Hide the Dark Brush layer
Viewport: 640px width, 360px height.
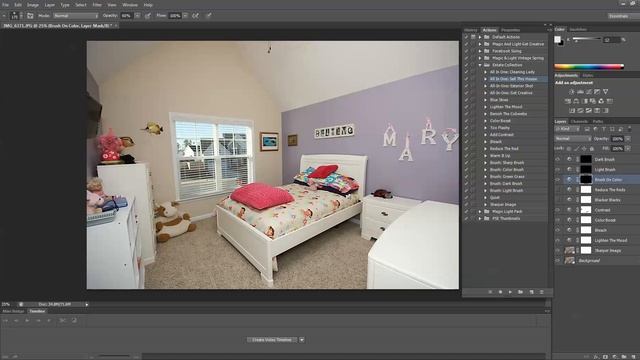tap(558, 159)
